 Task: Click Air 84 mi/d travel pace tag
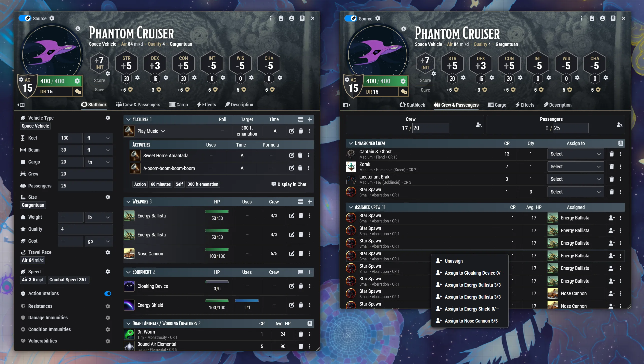(x=32, y=260)
